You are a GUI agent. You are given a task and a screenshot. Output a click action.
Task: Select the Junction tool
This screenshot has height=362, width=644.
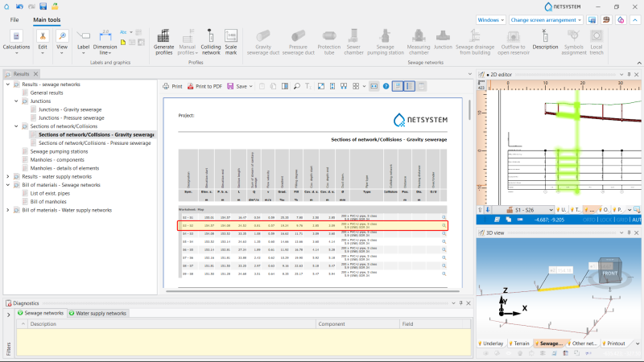pos(443,39)
